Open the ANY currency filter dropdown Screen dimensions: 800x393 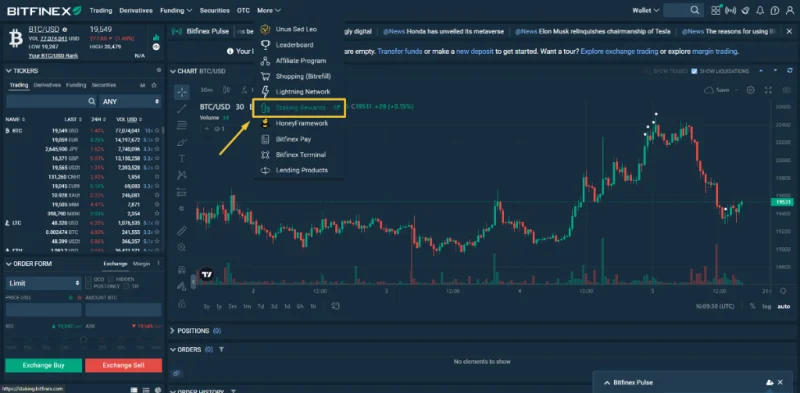(x=131, y=102)
